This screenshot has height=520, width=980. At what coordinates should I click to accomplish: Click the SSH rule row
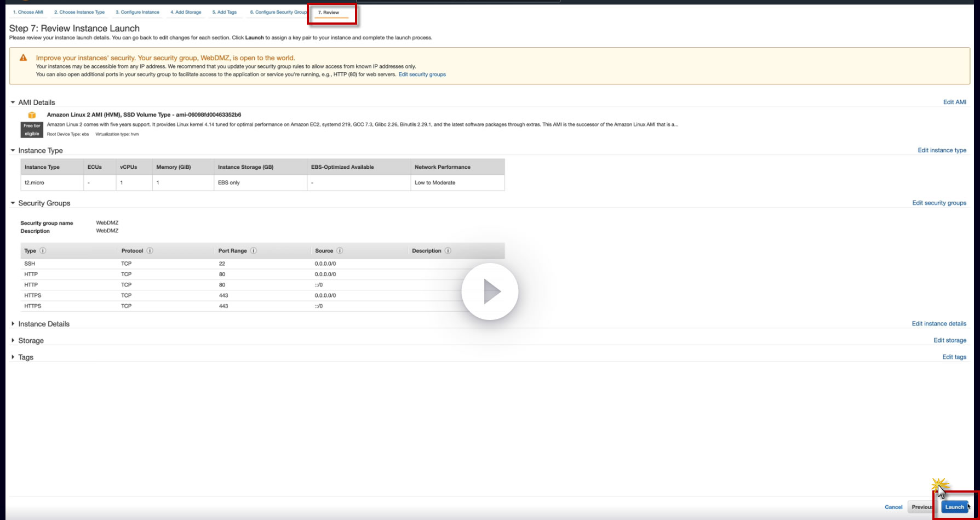262,264
